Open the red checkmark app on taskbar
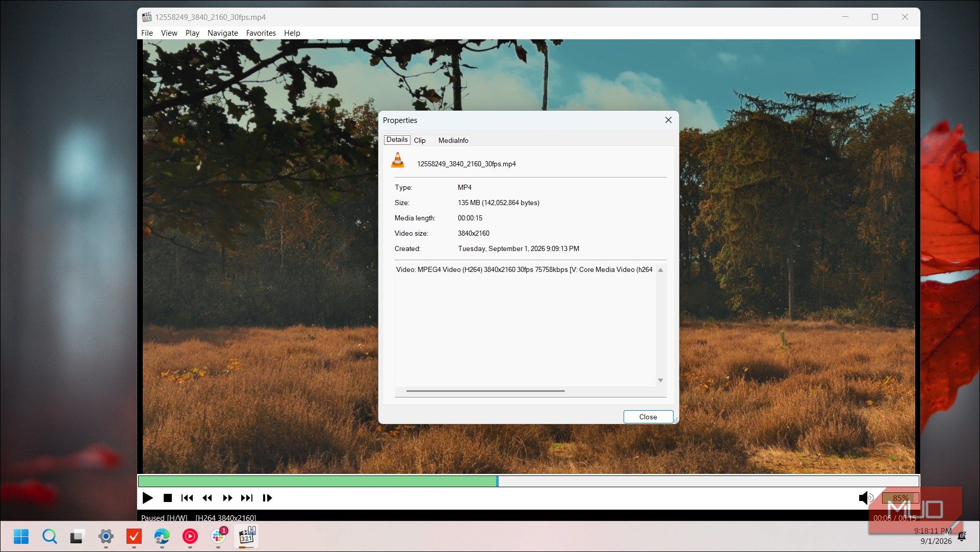Viewport: 980px width, 552px height. (x=134, y=536)
